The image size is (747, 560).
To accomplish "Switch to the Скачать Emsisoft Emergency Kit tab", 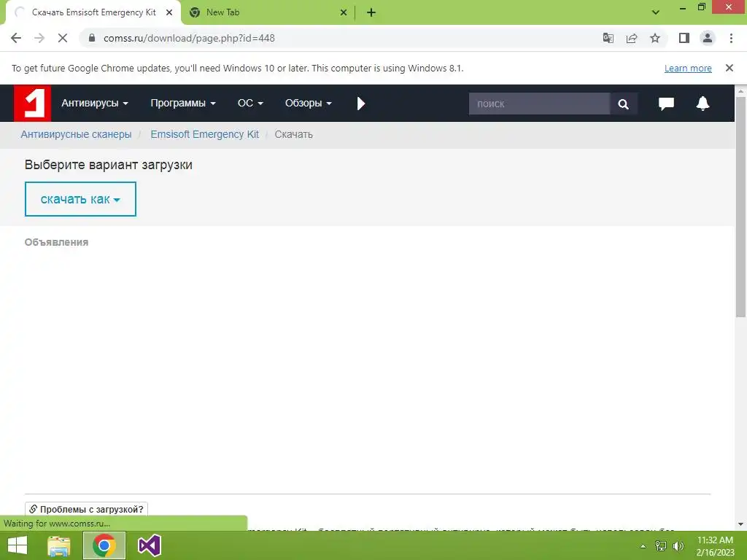I will pos(94,13).
